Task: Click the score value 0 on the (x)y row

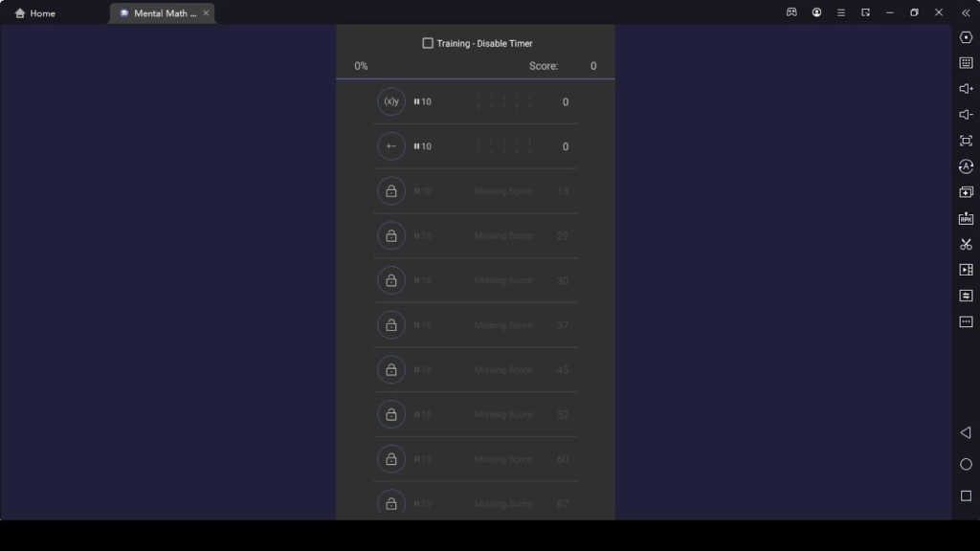Action: click(565, 101)
